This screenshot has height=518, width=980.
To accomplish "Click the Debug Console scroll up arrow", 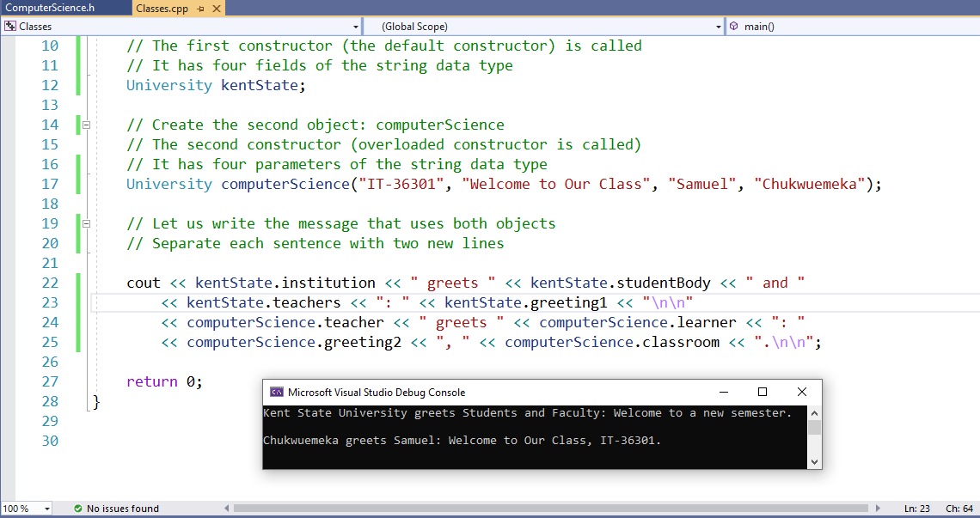I will pyautogui.click(x=814, y=413).
